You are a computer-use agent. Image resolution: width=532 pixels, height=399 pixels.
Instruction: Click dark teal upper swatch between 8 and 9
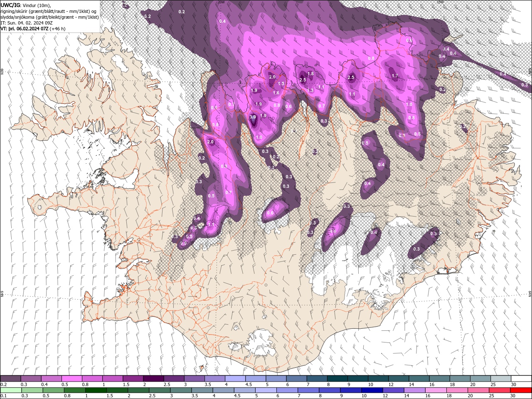[x=337, y=379]
